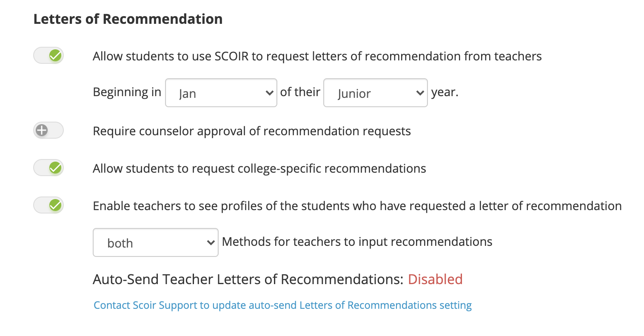The height and width of the screenshot is (336, 644).
Task: Click the red Disabled auto-send status
Action: coord(435,279)
